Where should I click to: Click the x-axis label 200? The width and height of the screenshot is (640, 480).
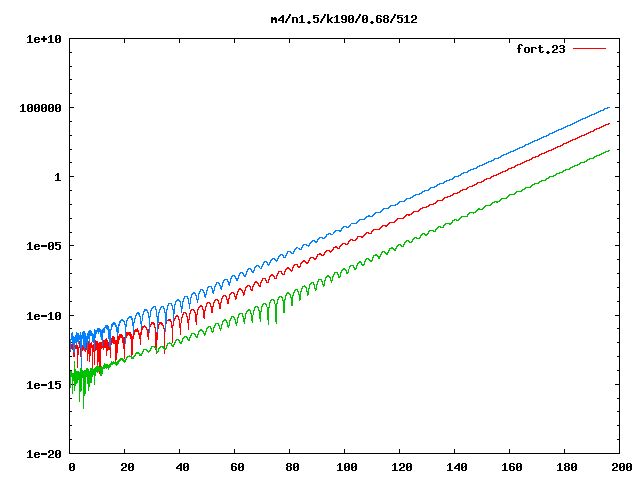pos(622,467)
